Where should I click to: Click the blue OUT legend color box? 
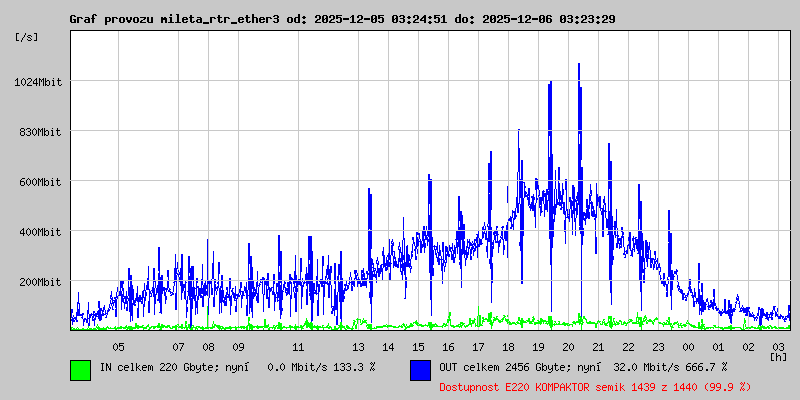click(x=420, y=368)
